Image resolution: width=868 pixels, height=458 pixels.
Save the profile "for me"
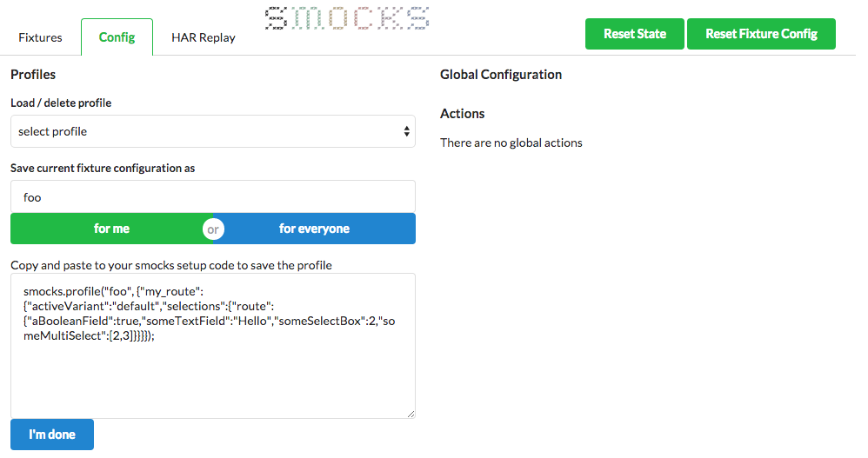pos(111,229)
